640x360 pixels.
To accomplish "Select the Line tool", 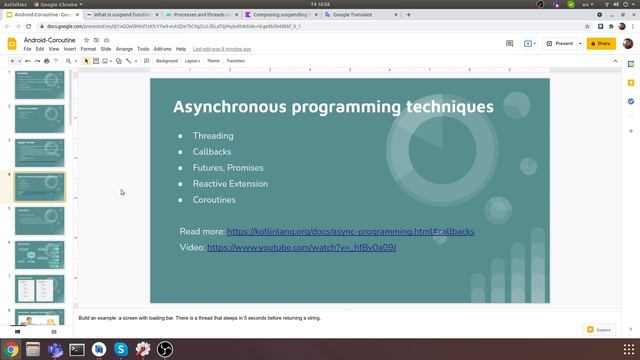I will [129, 61].
